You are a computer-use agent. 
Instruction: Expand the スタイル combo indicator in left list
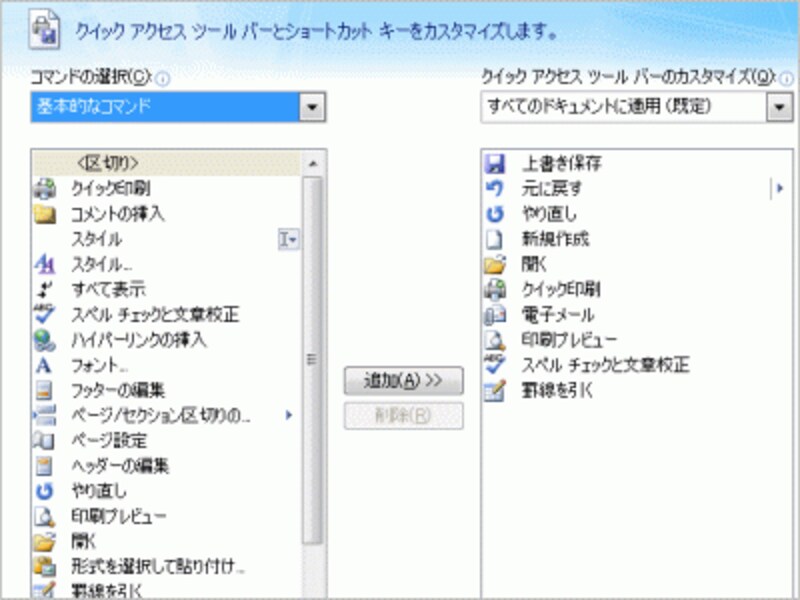click(x=288, y=239)
